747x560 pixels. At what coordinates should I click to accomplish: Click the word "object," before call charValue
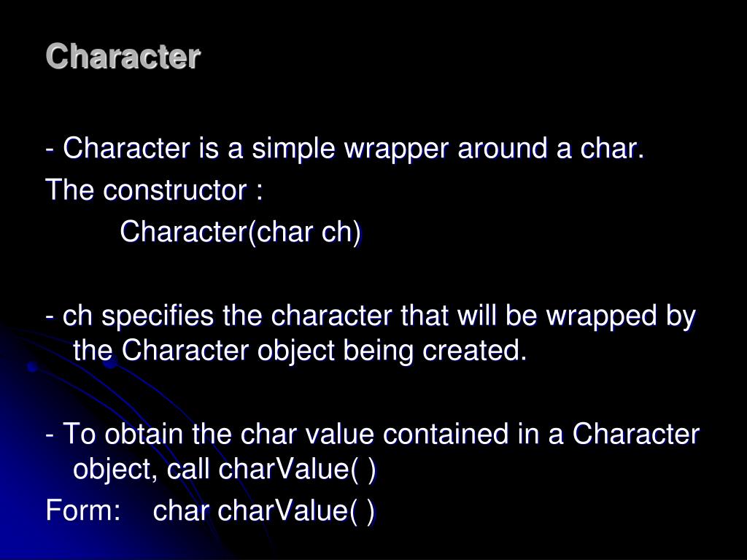[x=115, y=470]
